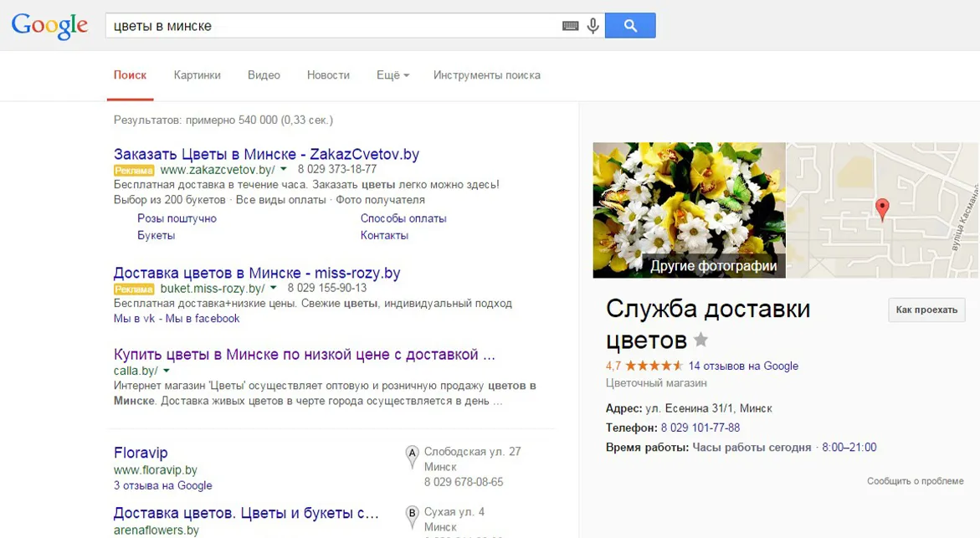Screen dimensions: 980x538
Task: Expand arrow next to www.zakazcvetov.by
Action: pyautogui.click(x=283, y=169)
